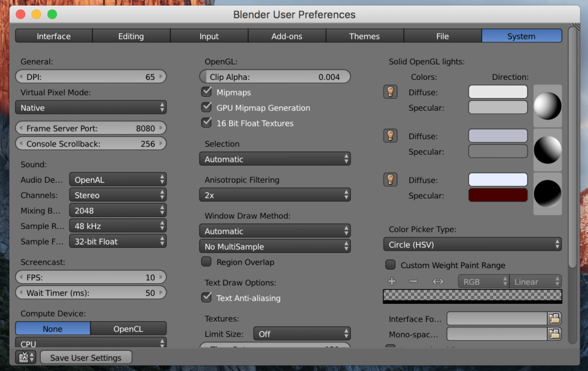The image size is (588, 371).
Task: Pick third light Diffuse color
Action: pos(498,180)
